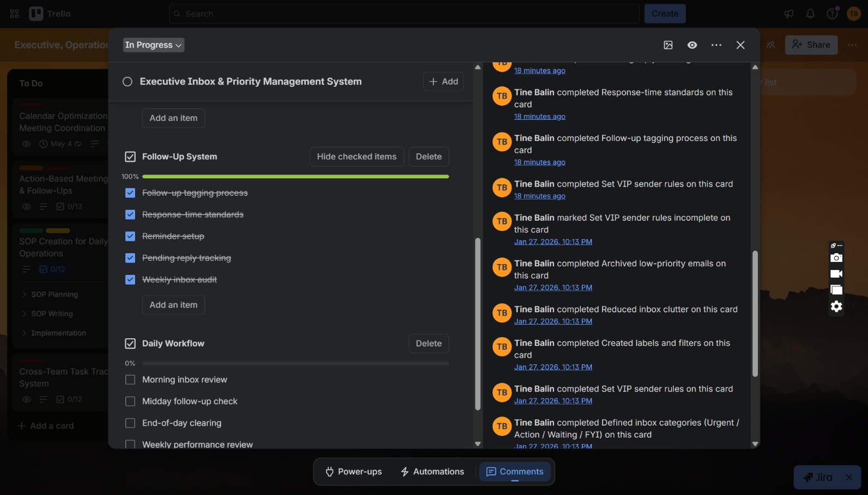Open 18 minutes ago link under Response-time standards
The height and width of the screenshot is (495, 868).
540,117
